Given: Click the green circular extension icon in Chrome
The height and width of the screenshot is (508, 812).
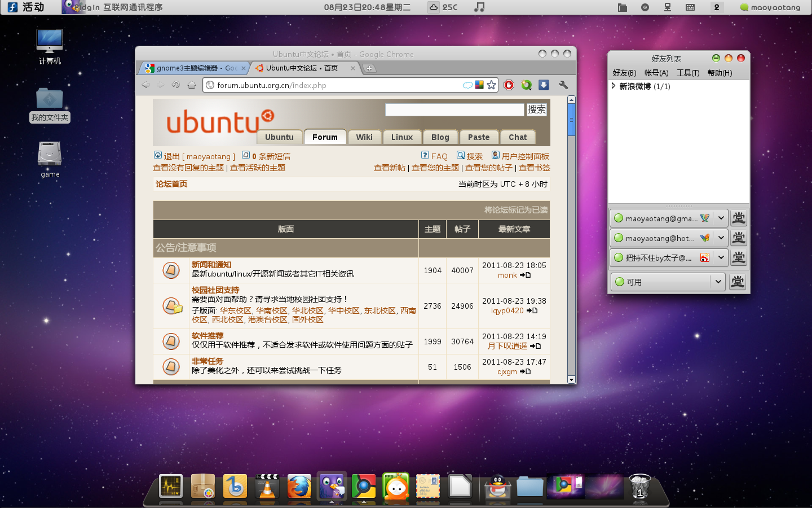Looking at the screenshot, I should tap(526, 85).
